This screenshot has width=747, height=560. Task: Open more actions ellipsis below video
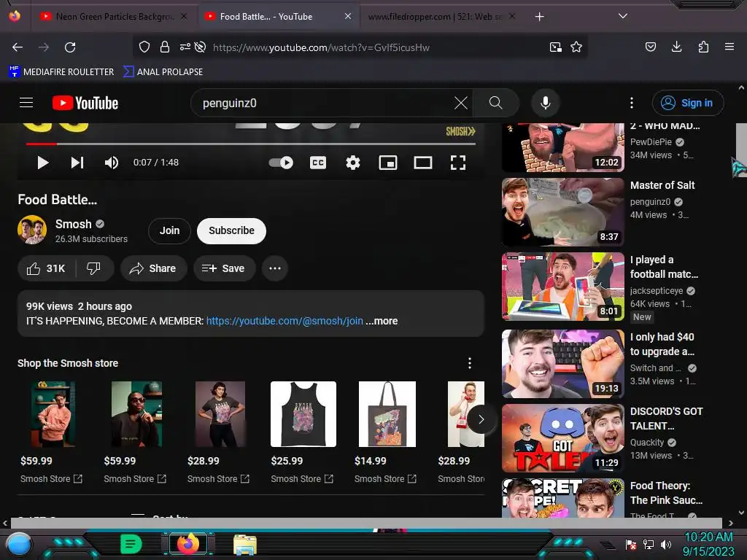click(275, 268)
